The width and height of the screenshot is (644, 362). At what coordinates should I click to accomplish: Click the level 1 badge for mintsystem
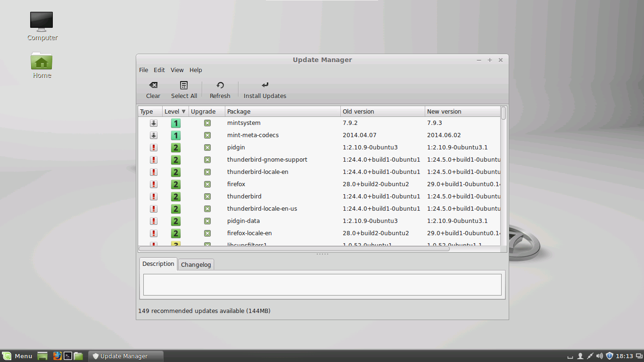176,123
